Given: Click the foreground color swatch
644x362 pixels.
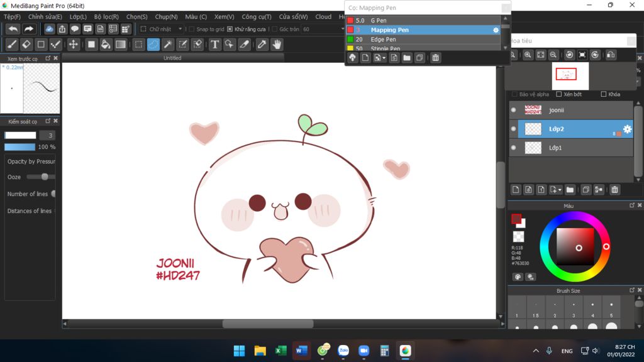Looking at the screenshot, I should click(516, 219).
